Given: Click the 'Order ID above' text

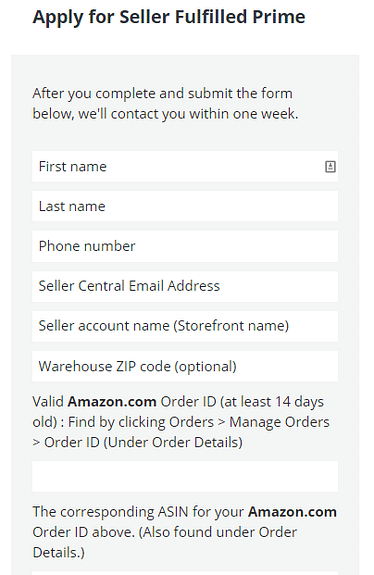Looking at the screenshot, I should (x=83, y=532).
